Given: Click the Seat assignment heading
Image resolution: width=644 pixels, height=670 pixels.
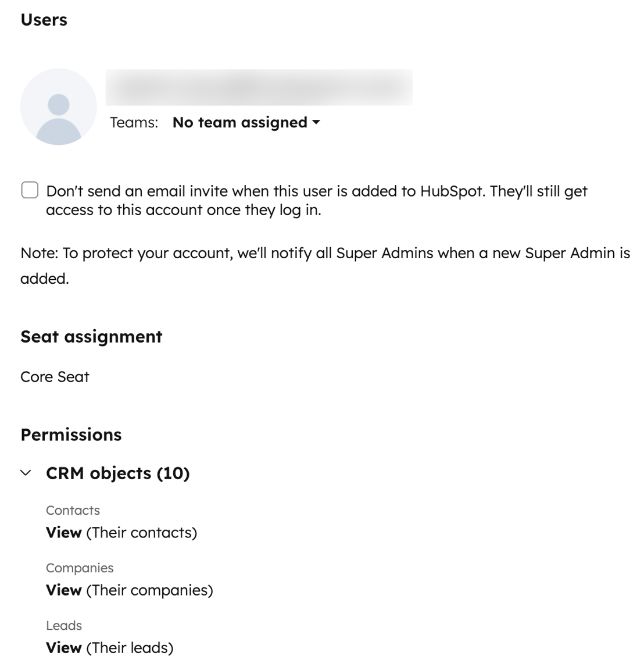Looking at the screenshot, I should 91,336.
